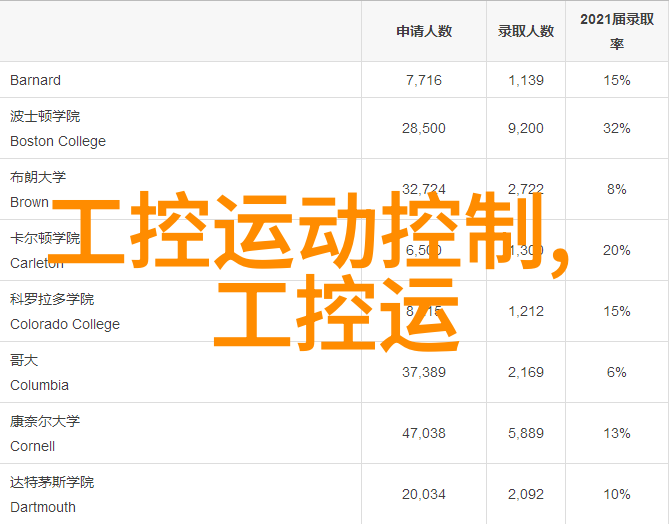Click the 28,500 applicants value
670x524 pixels.
[424, 128]
